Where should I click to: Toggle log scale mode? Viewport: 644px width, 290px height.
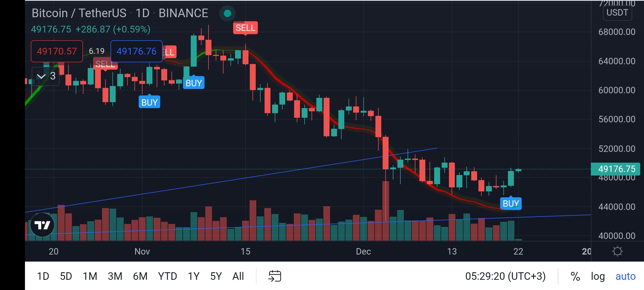click(x=598, y=276)
